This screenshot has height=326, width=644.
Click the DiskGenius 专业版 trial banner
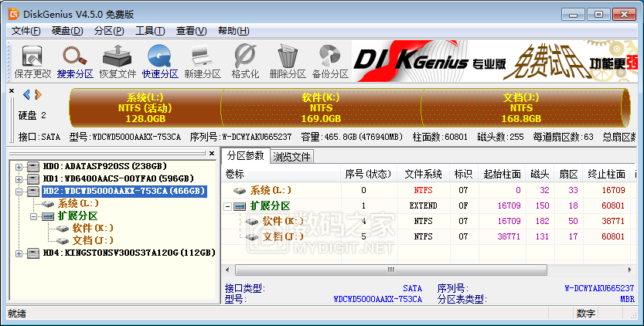pyautogui.click(x=495, y=62)
